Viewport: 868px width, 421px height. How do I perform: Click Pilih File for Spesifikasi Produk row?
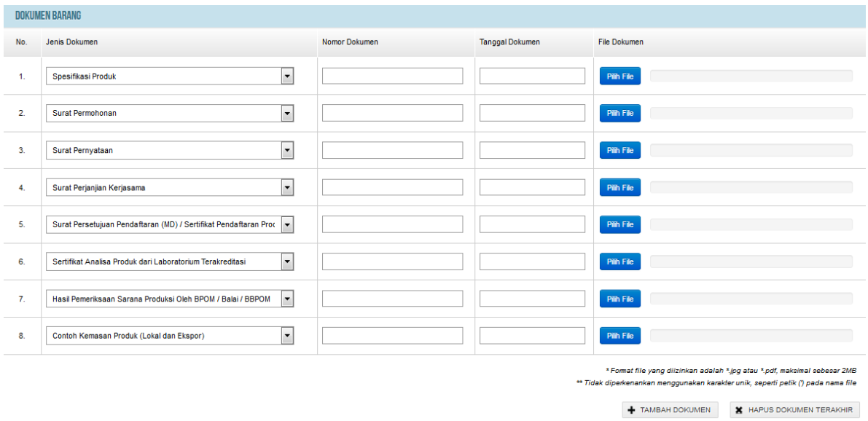[x=620, y=76]
